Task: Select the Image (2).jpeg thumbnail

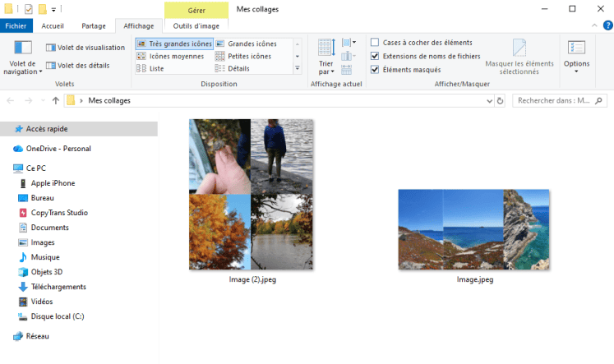Action: point(251,195)
